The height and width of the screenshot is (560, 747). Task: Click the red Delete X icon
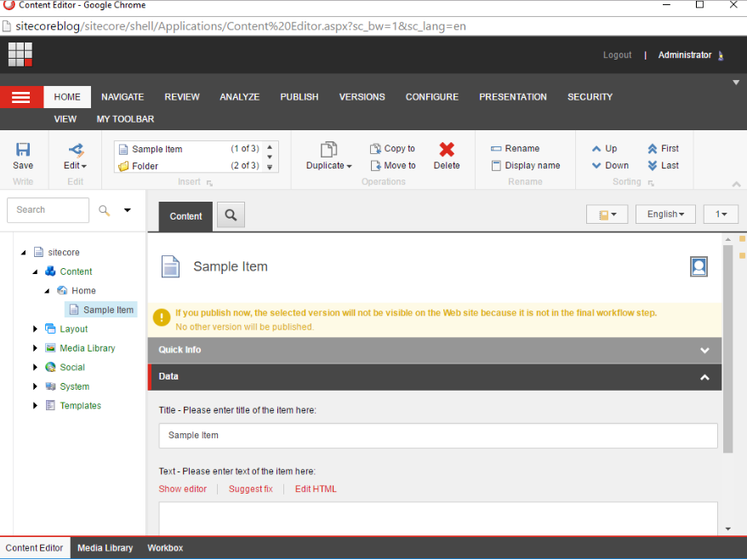click(447, 150)
